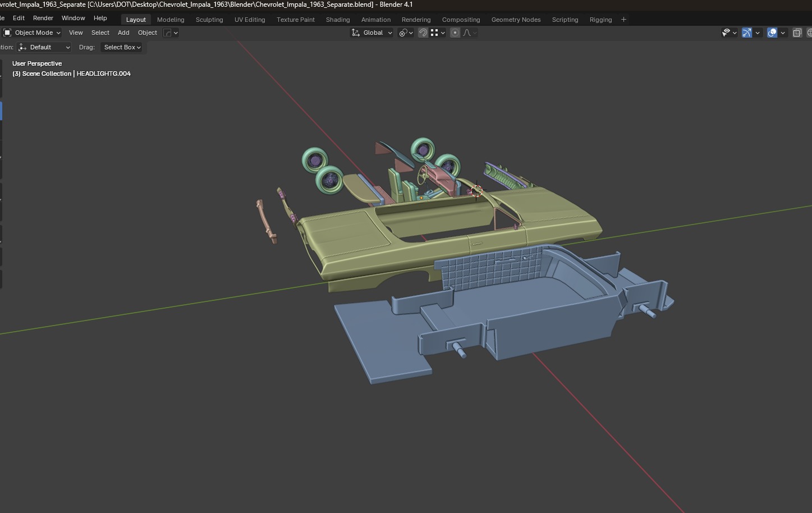This screenshot has width=812, height=513.
Task: Open the pivot point dropdown
Action: [406, 33]
